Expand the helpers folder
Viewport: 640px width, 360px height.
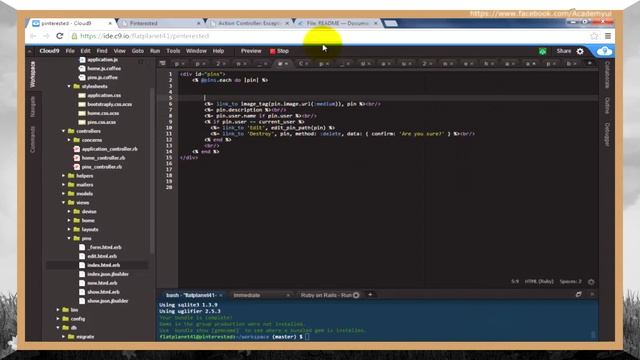(x=63, y=176)
